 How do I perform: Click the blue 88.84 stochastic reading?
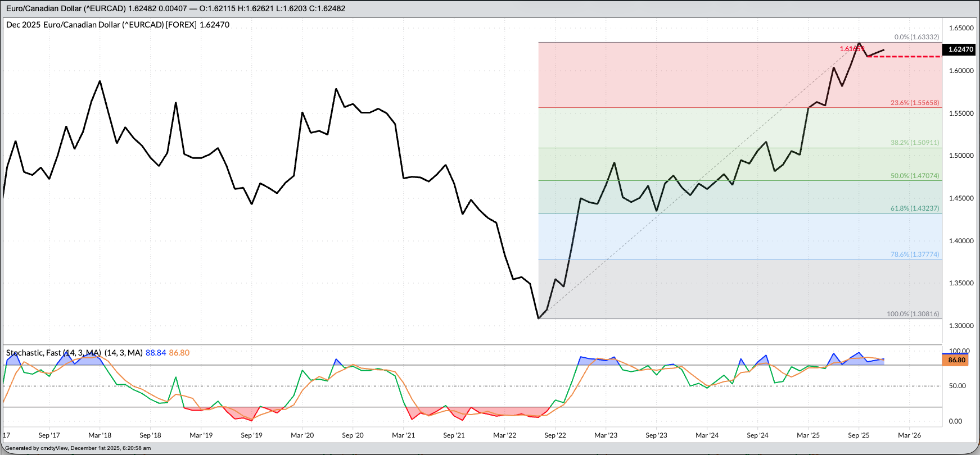156,353
